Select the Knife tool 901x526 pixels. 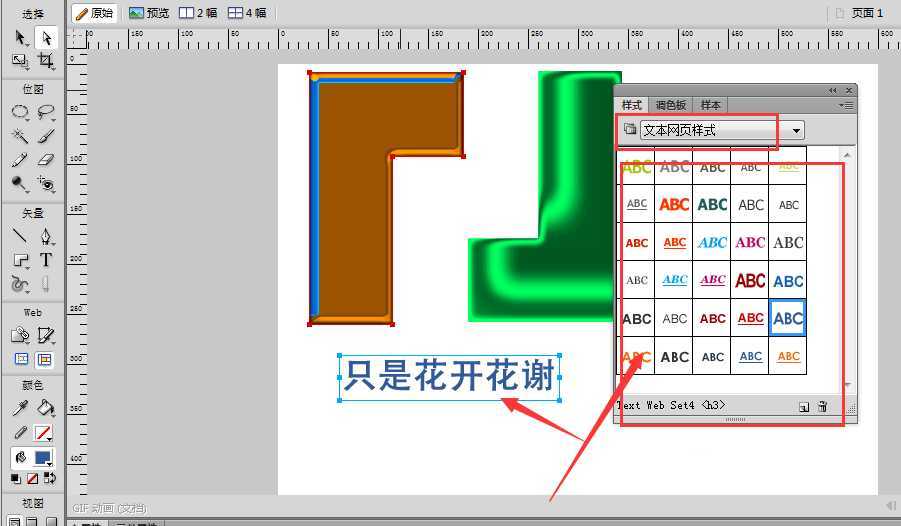(x=46, y=283)
